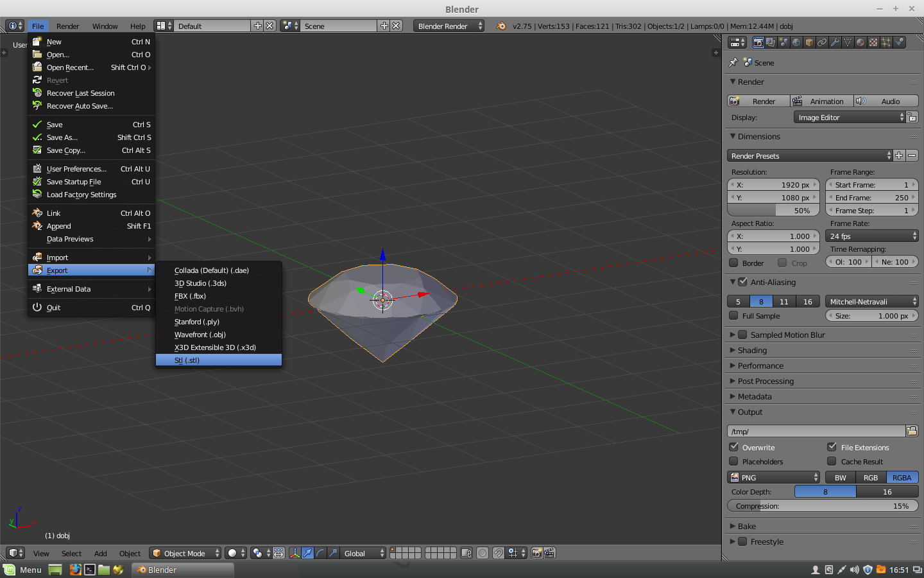Open the Object properties tab (cube icon)

tap(809, 42)
